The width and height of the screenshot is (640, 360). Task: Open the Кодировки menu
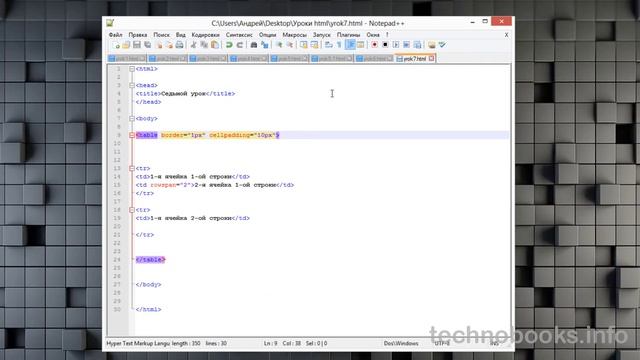pyautogui.click(x=205, y=35)
